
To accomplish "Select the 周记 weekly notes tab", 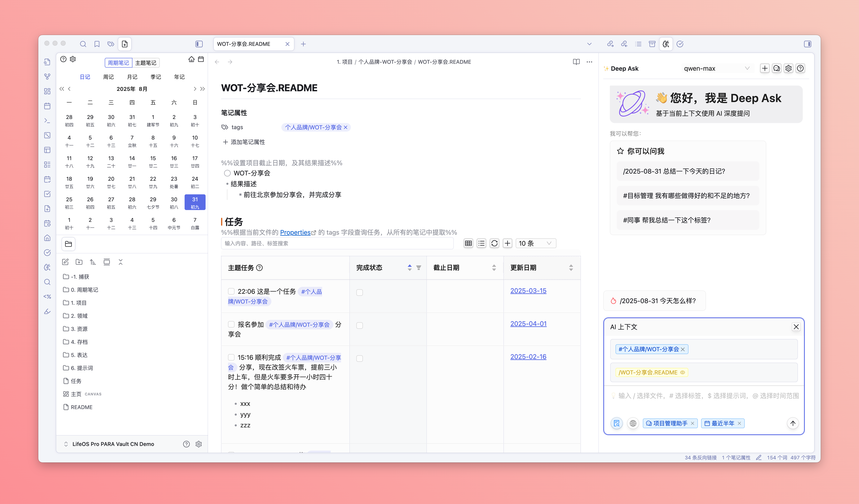I will (108, 77).
